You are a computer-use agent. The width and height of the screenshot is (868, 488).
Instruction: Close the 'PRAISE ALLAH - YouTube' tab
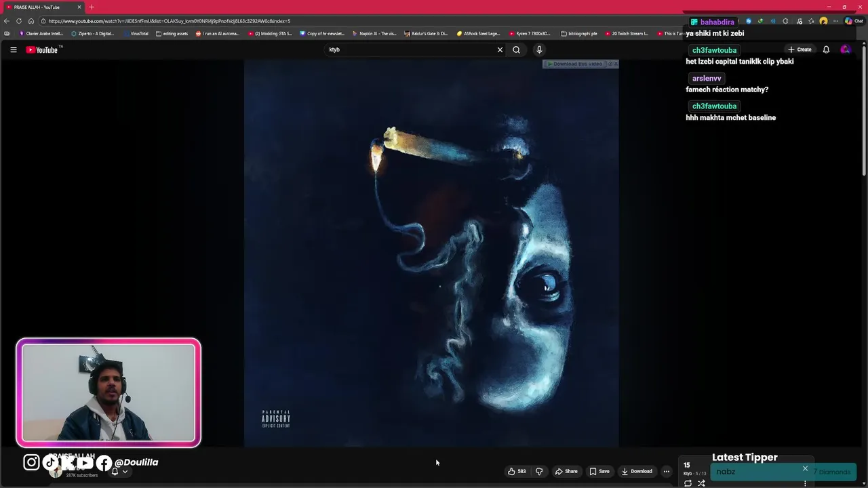click(x=79, y=7)
